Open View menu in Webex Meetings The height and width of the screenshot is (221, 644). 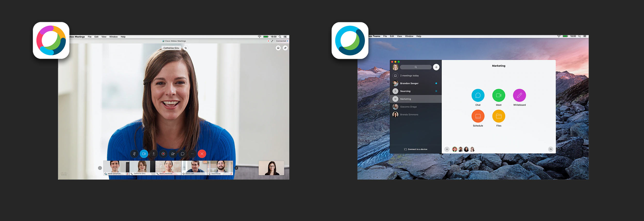[x=104, y=37]
